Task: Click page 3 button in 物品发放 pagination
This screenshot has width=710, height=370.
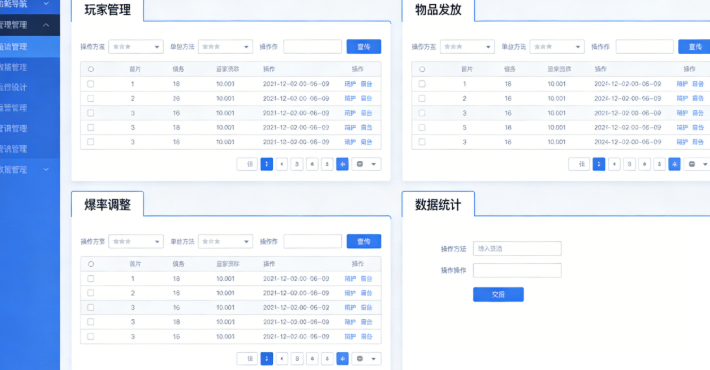Action: pos(629,164)
